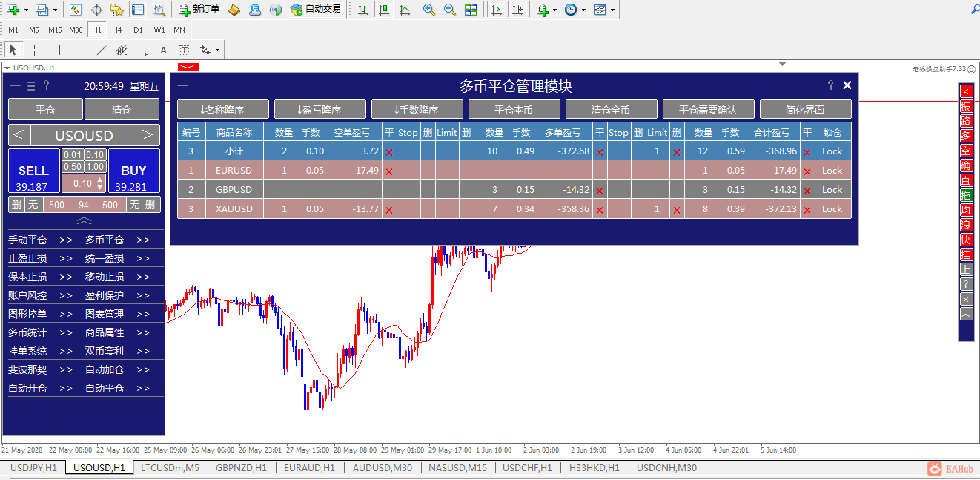Select 0.01 lot size preset
Image resolution: width=980 pixels, height=480 pixels.
[x=72, y=155]
